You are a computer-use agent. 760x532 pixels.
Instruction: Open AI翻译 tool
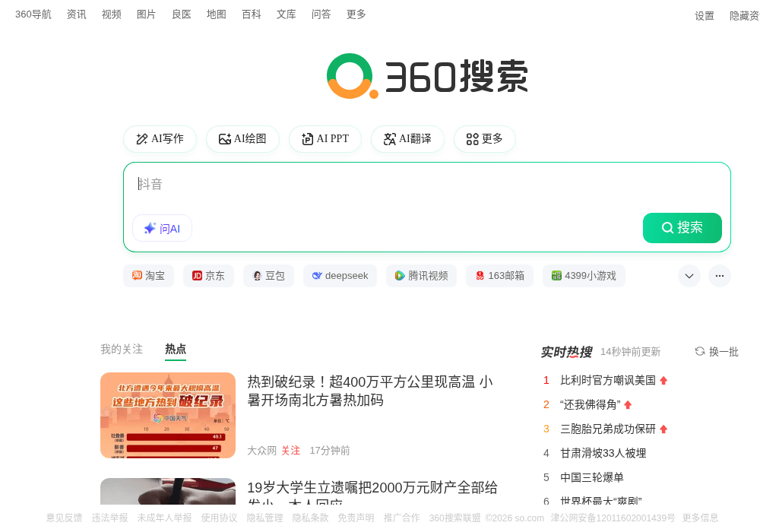click(407, 139)
